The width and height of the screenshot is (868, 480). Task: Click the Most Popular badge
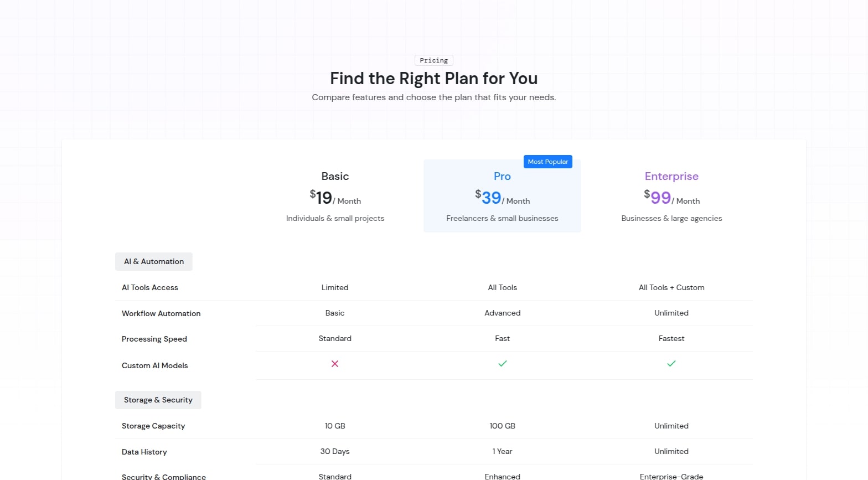click(547, 162)
